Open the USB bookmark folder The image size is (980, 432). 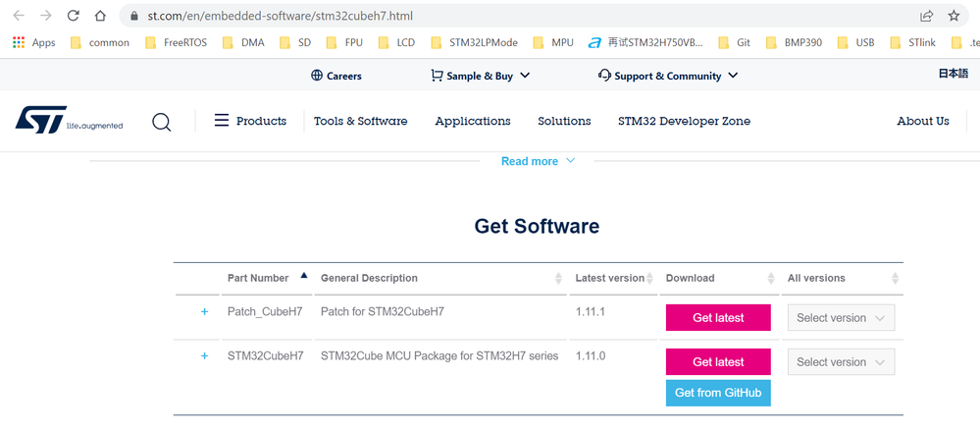pos(856,42)
